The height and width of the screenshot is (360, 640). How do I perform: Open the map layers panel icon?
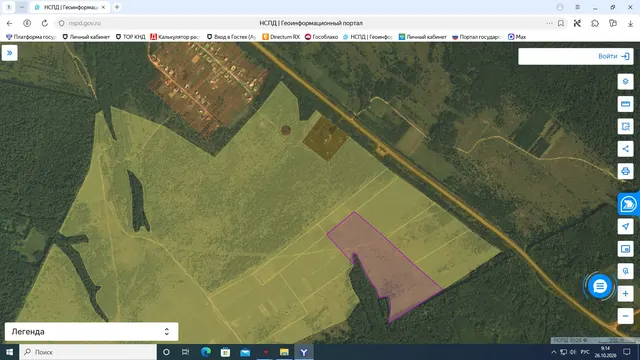click(x=625, y=82)
